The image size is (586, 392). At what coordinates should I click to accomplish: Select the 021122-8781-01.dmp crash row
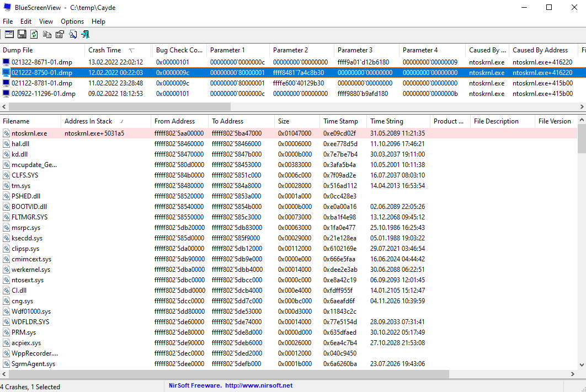tap(293, 83)
